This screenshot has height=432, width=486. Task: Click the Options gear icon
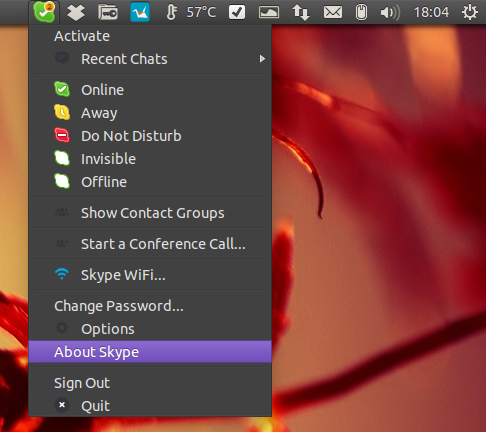coord(62,328)
